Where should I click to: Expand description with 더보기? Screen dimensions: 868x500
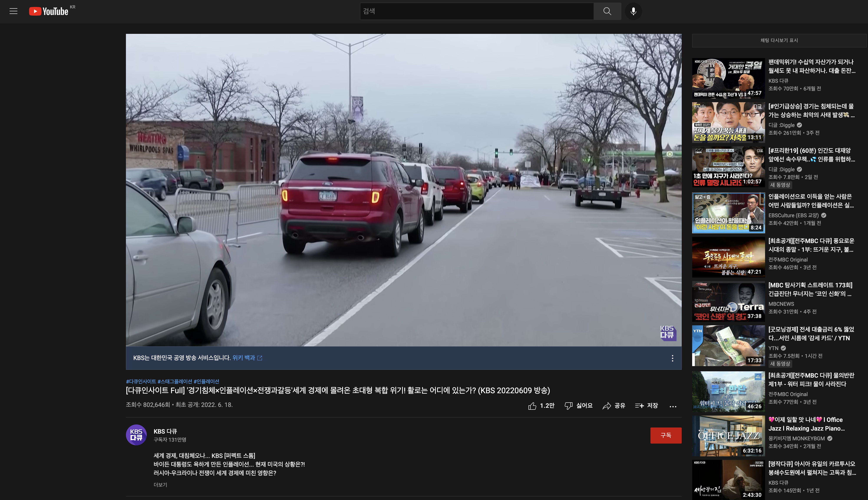(160, 485)
